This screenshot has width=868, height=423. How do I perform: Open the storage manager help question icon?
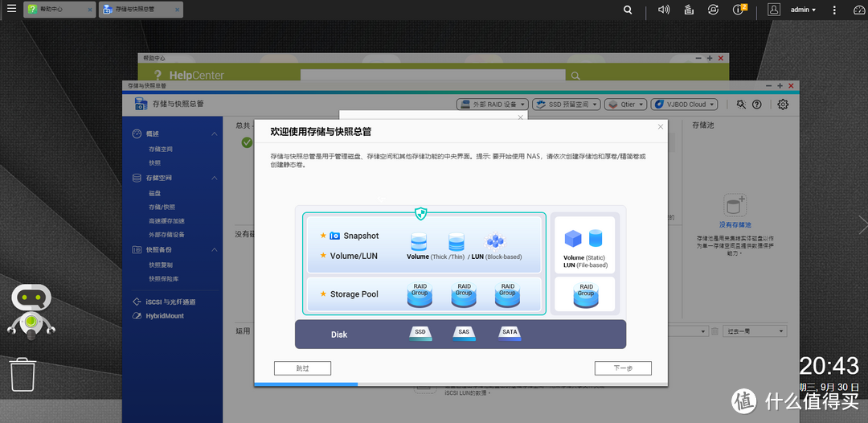click(757, 104)
